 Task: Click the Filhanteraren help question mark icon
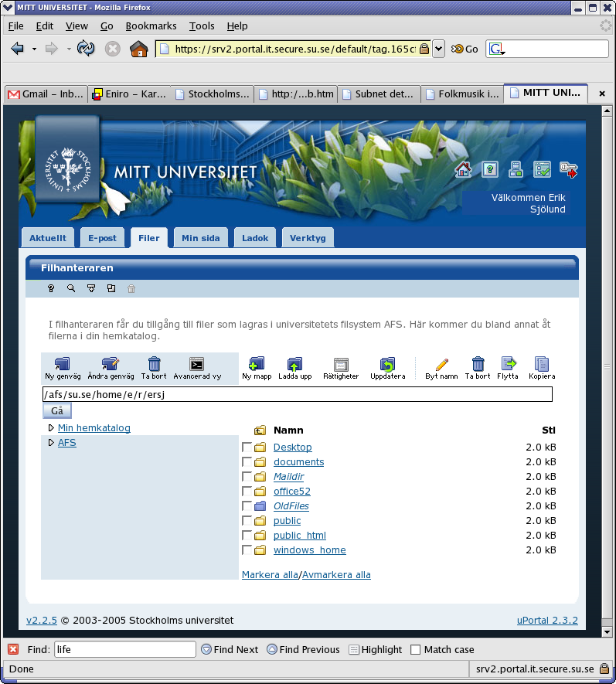pyautogui.click(x=51, y=288)
